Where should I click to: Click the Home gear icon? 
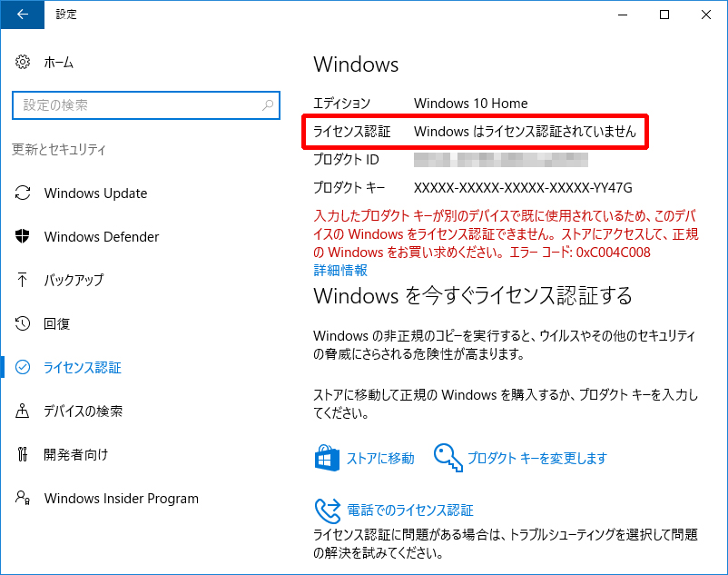pyautogui.click(x=23, y=62)
